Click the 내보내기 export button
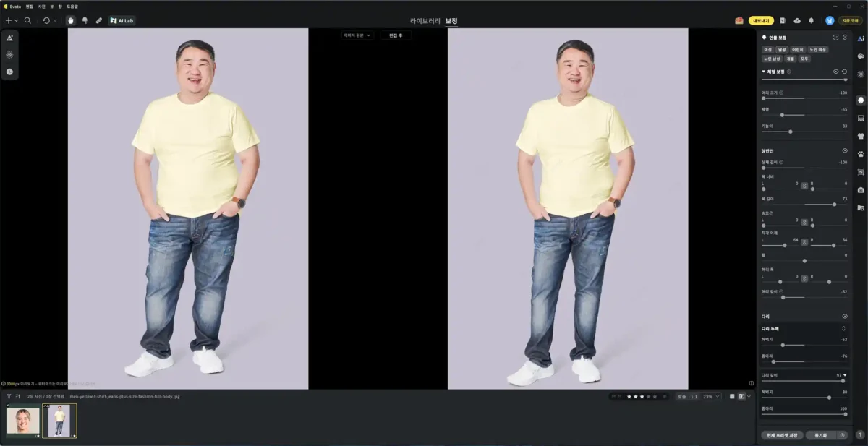868x446 pixels. [x=761, y=20]
